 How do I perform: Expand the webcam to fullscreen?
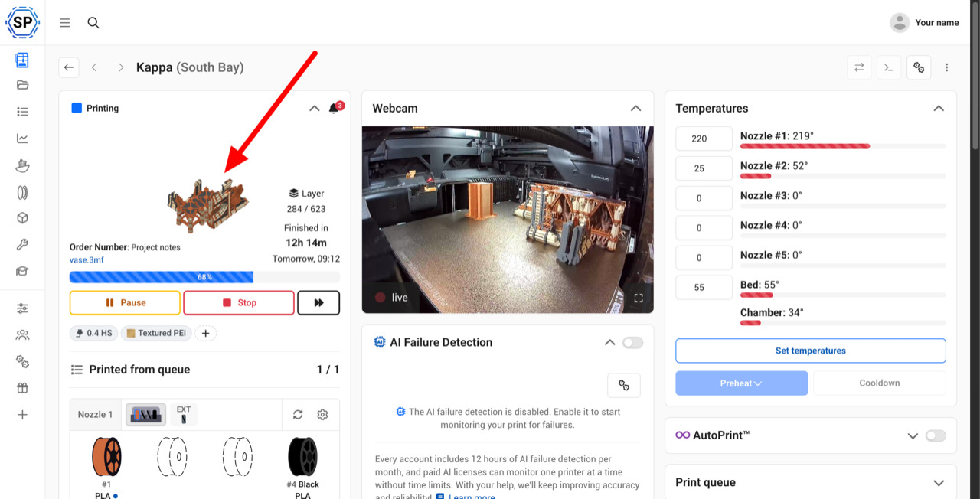click(639, 298)
